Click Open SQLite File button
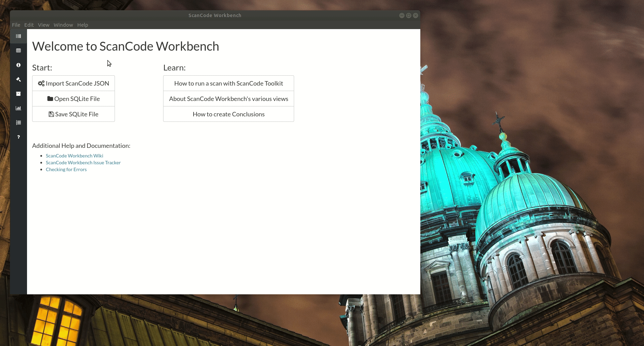 [74, 99]
